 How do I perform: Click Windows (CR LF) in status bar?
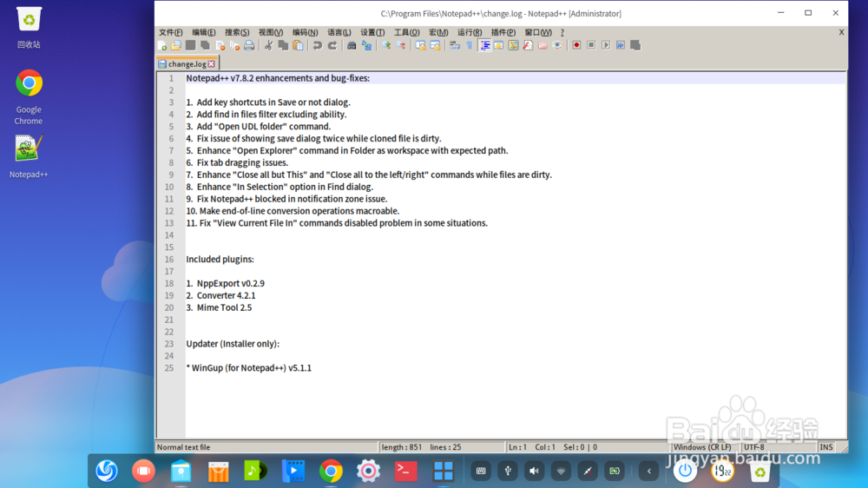pos(702,447)
